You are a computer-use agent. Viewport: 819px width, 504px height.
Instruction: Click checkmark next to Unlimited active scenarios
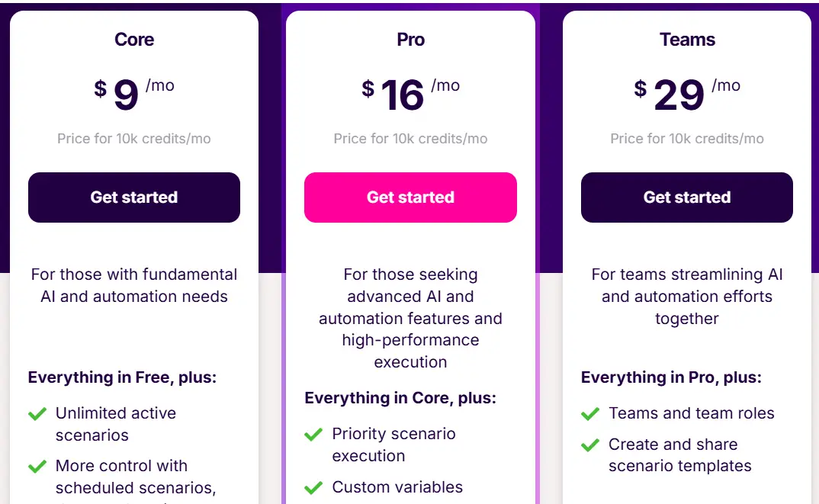click(37, 414)
